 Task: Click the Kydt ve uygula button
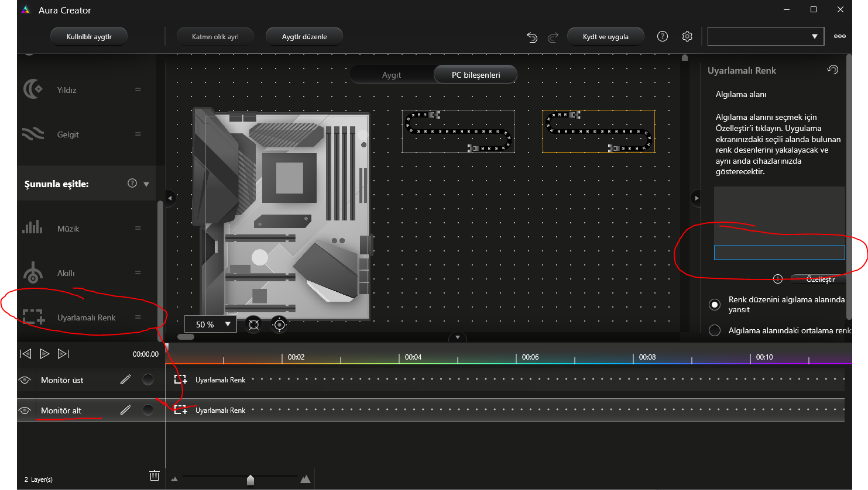605,36
